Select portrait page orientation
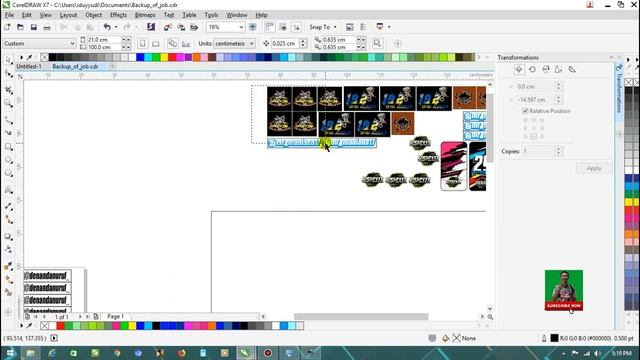Screen dimensions: 640x360 (x=142, y=43)
